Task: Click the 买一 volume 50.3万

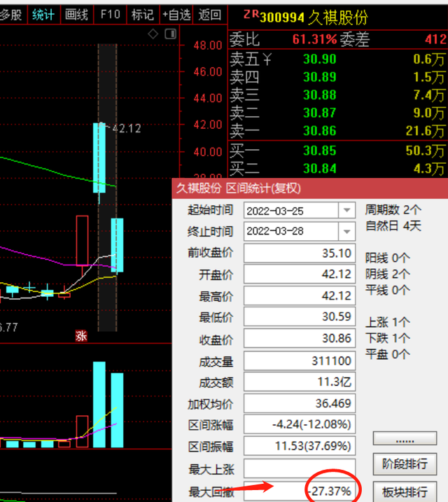Action: pyautogui.click(x=426, y=151)
